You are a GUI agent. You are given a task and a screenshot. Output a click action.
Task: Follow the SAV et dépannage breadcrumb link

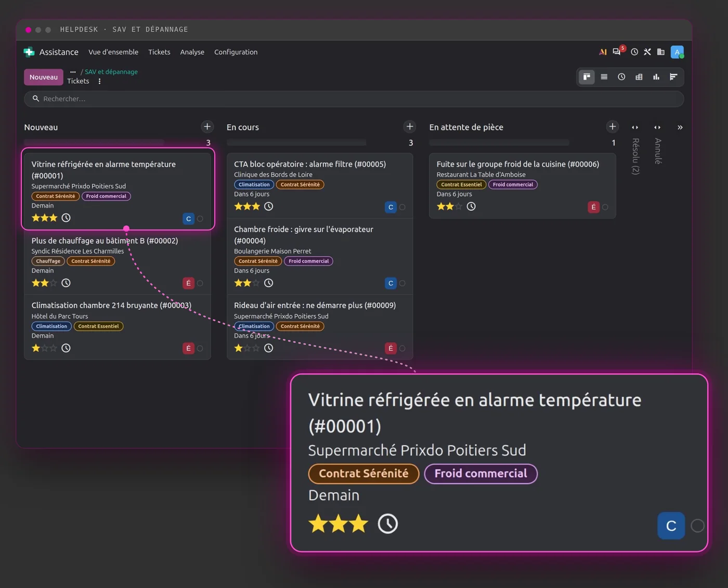click(111, 72)
